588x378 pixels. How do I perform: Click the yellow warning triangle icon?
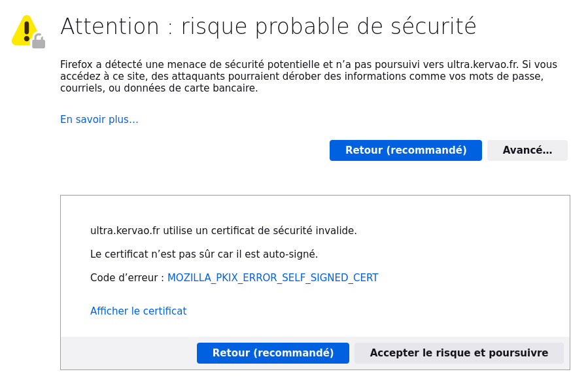[x=24, y=30]
